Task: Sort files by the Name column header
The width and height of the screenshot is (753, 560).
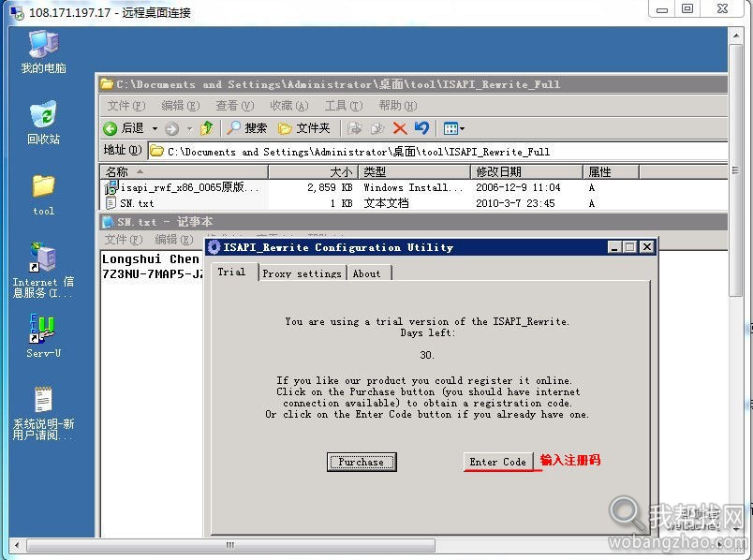Action: coord(184,172)
